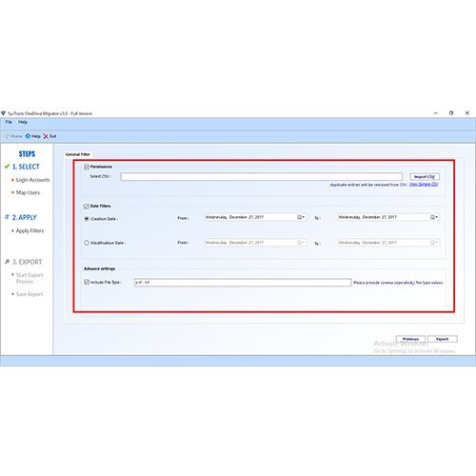476x476 pixels.
Task: Open Creation Date From calendar dropdown
Action: pos(301,217)
